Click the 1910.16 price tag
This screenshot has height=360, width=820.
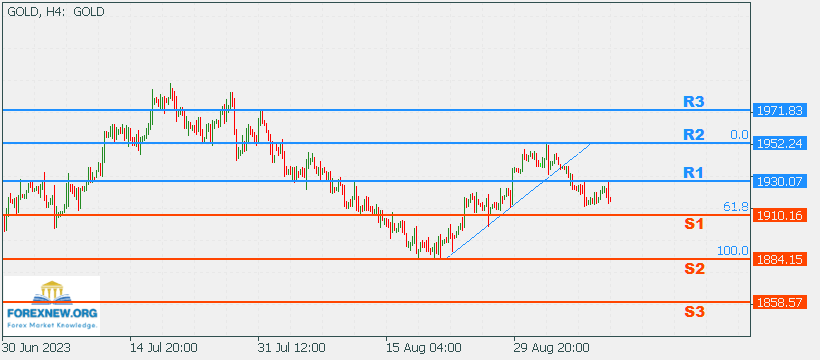(780, 215)
